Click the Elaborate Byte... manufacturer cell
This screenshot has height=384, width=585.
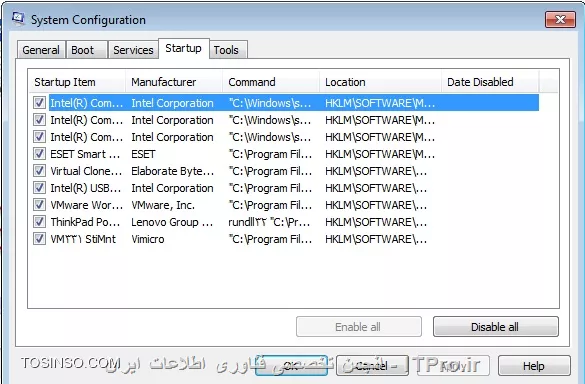click(x=173, y=171)
